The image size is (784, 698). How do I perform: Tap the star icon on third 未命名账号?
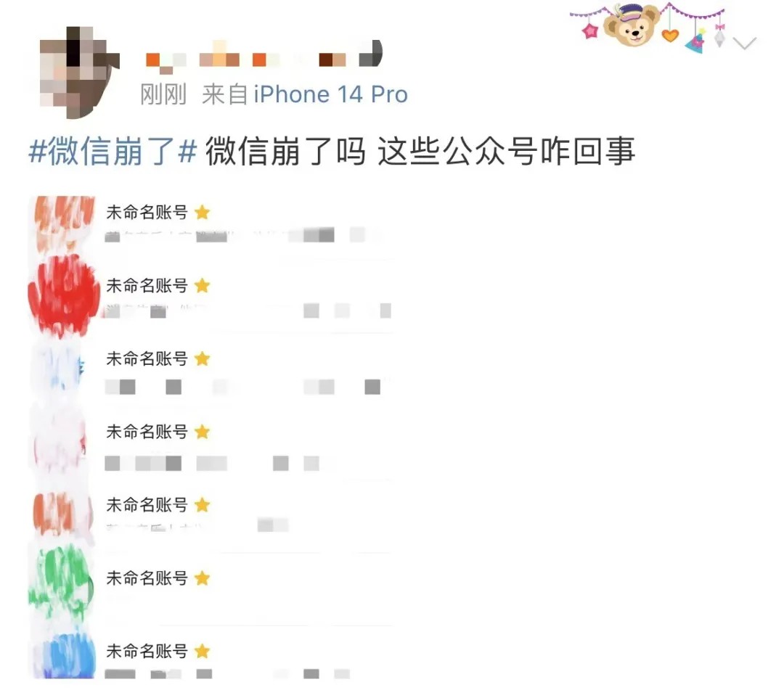pyautogui.click(x=202, y=358)
